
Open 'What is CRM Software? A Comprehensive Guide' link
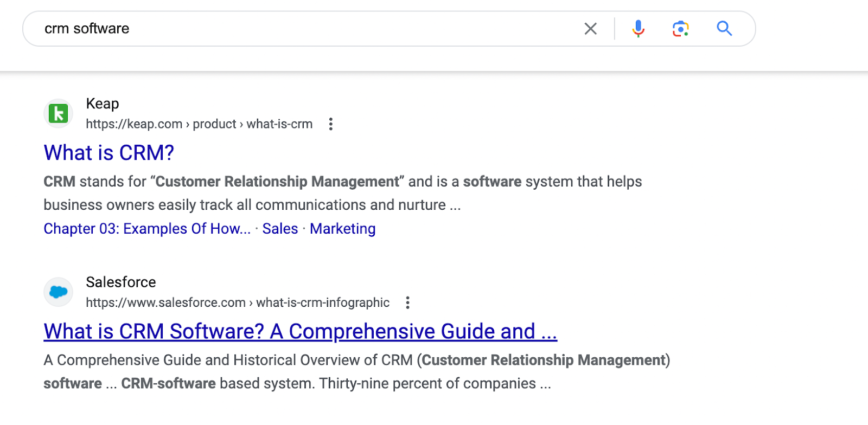(x=301, y=331)
